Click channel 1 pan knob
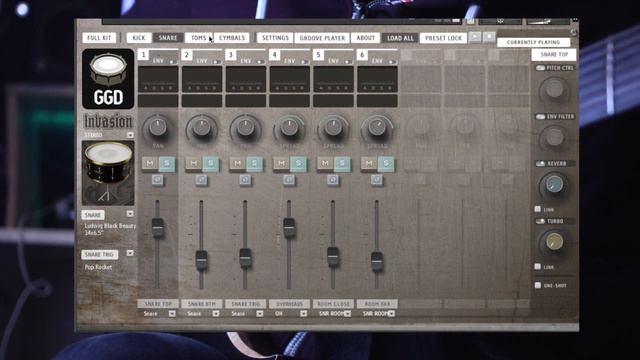 (158, 127)
